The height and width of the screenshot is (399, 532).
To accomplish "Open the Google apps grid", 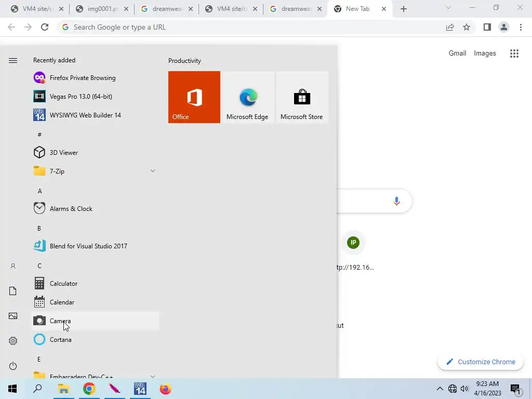I will (514, 54).
